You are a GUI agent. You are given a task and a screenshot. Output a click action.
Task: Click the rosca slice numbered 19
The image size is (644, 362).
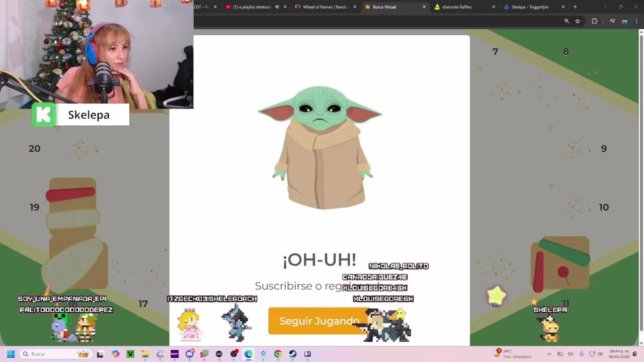(x=34, y=207)
